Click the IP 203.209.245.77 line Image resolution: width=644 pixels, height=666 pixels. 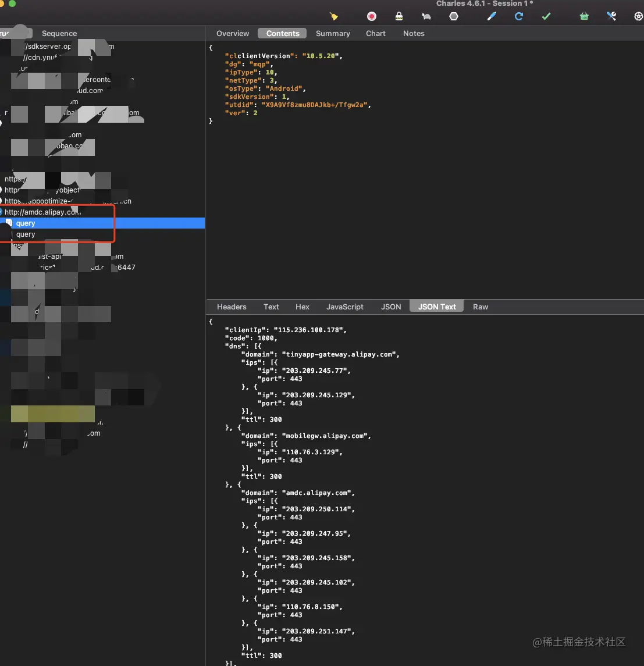(x=304, y=371)
